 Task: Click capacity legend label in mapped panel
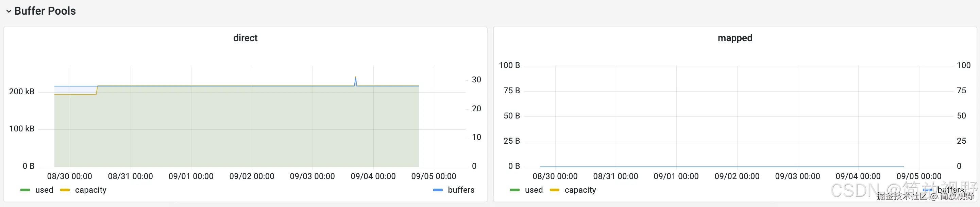[580, 190]
